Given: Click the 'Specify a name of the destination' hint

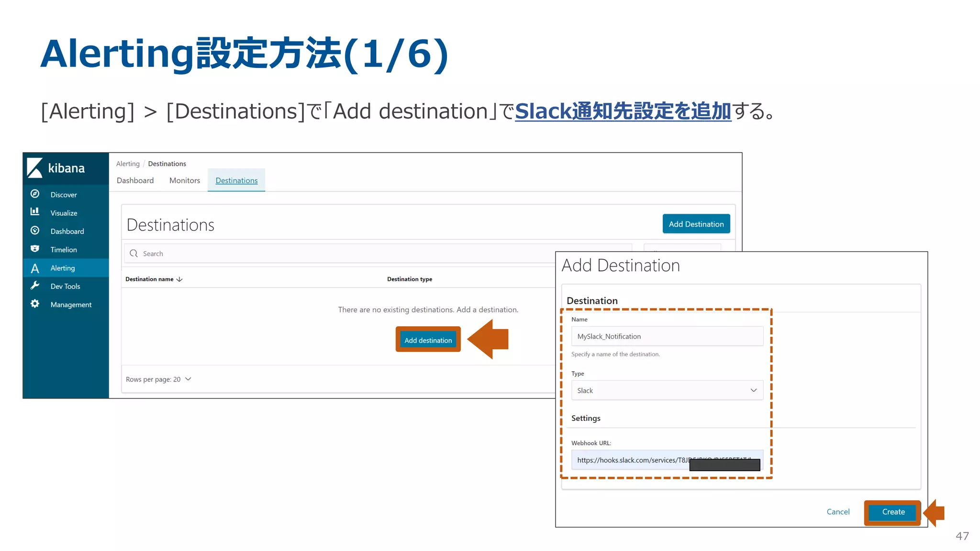Looking at the screenshot, I should click(x=615, y=354).
